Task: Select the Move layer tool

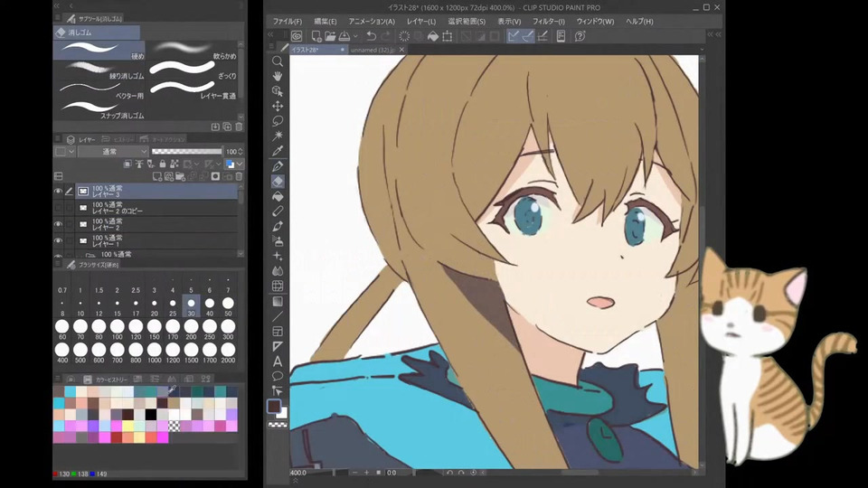Action: (278, 106)
